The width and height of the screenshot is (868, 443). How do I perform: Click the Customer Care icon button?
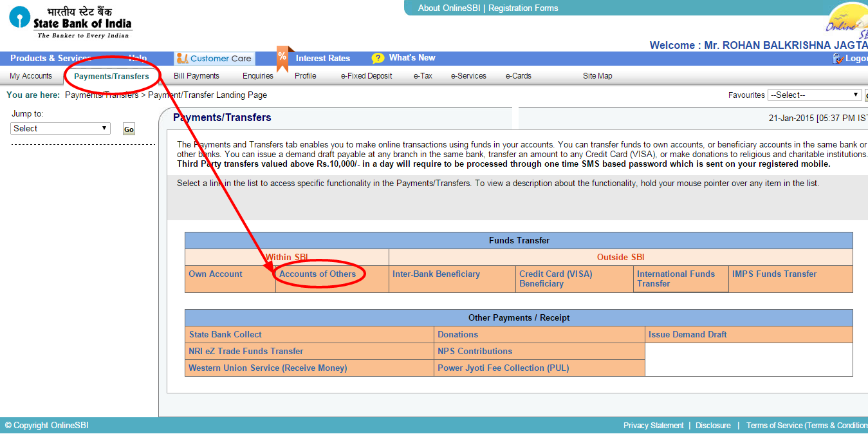(x=215, y=59)
